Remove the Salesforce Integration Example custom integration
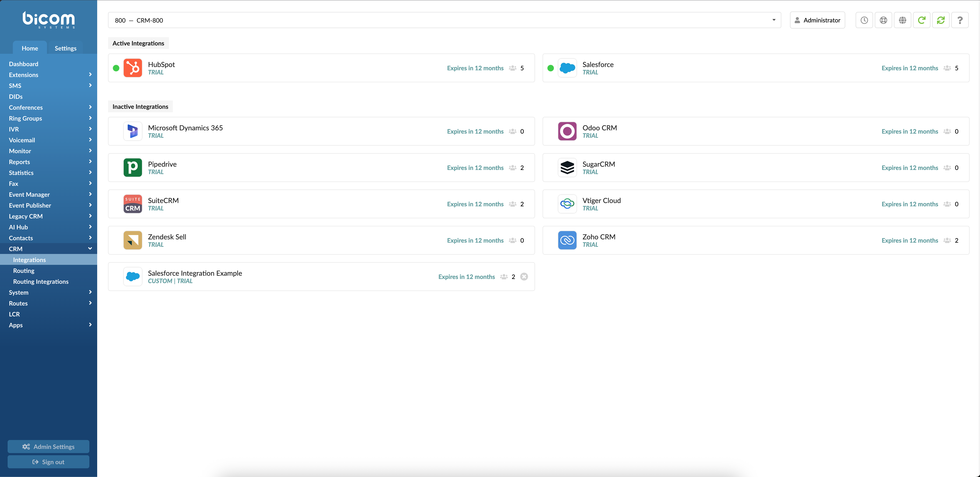 [524, 277]
